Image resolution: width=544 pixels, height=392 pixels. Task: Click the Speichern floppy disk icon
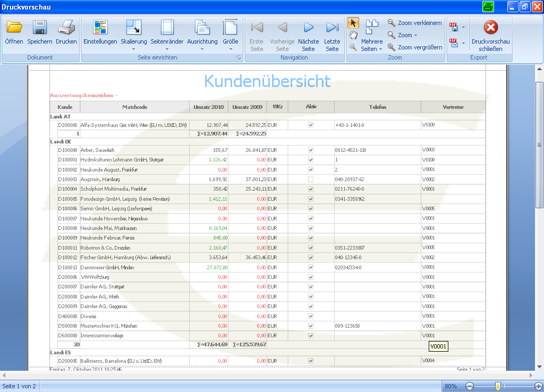pos(40,28)
